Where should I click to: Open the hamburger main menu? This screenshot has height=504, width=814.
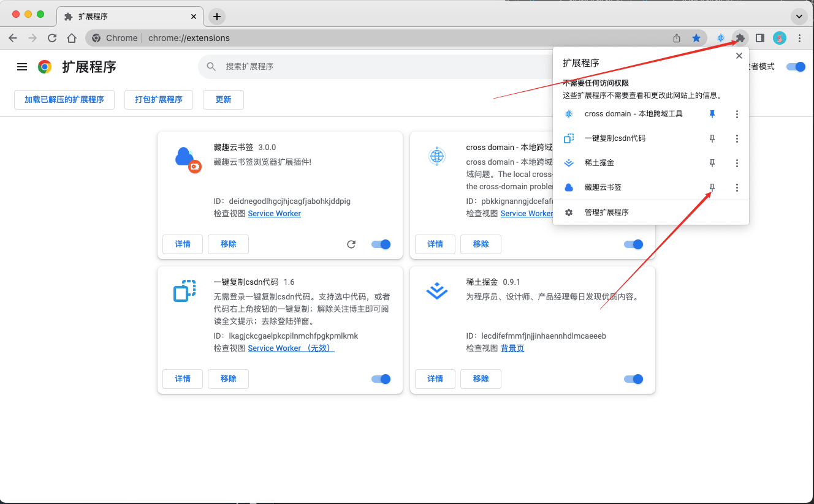pyautogui.click(x=22, y=67)
